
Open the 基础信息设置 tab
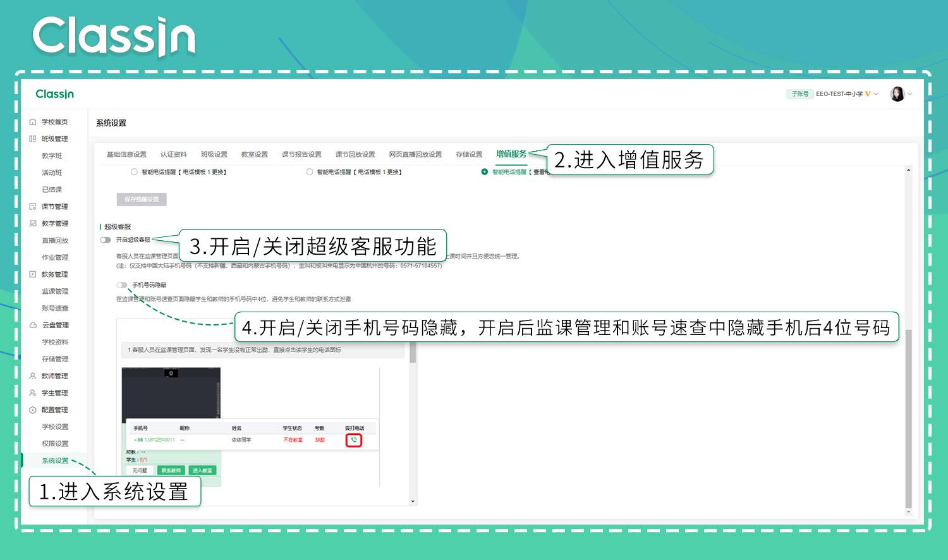click(126, 154)
